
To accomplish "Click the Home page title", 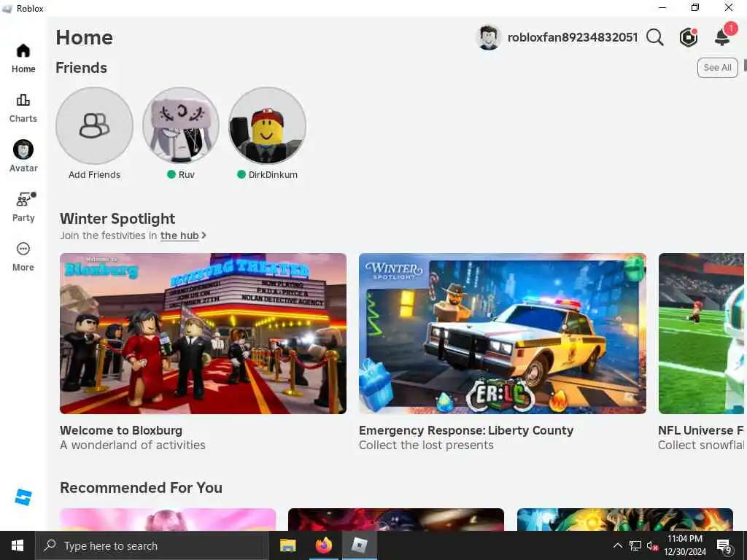I will point(85,38).
